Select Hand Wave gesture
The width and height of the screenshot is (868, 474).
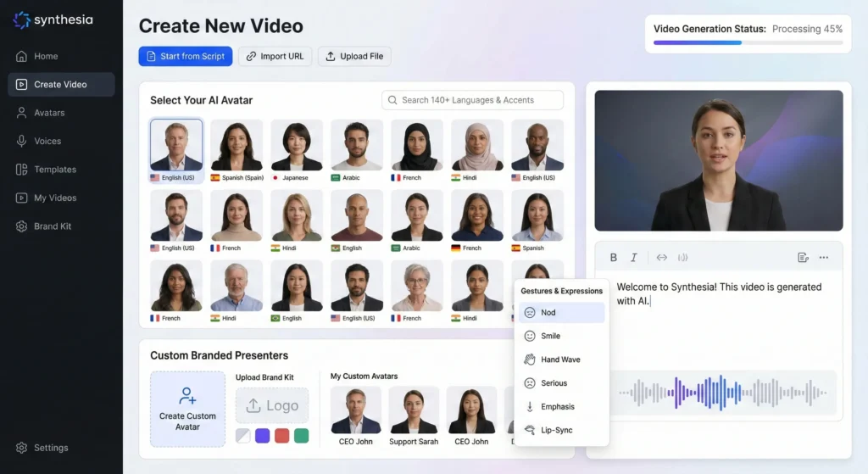pos(561,360)
